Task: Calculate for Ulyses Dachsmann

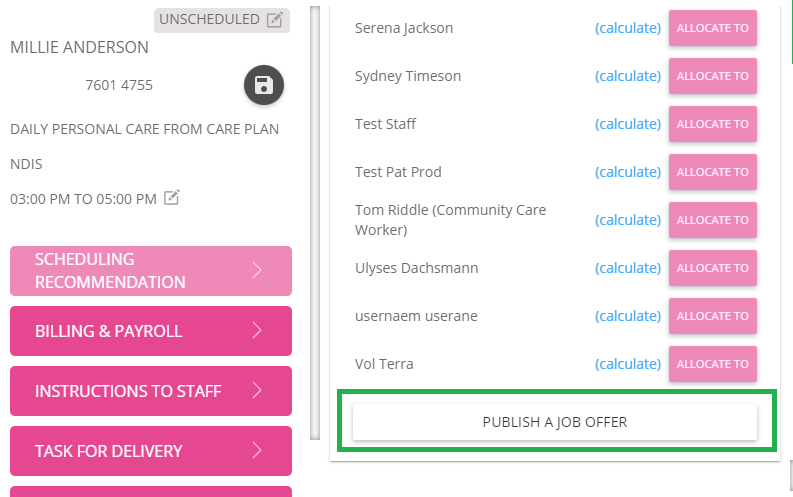Action: point(628,268)
